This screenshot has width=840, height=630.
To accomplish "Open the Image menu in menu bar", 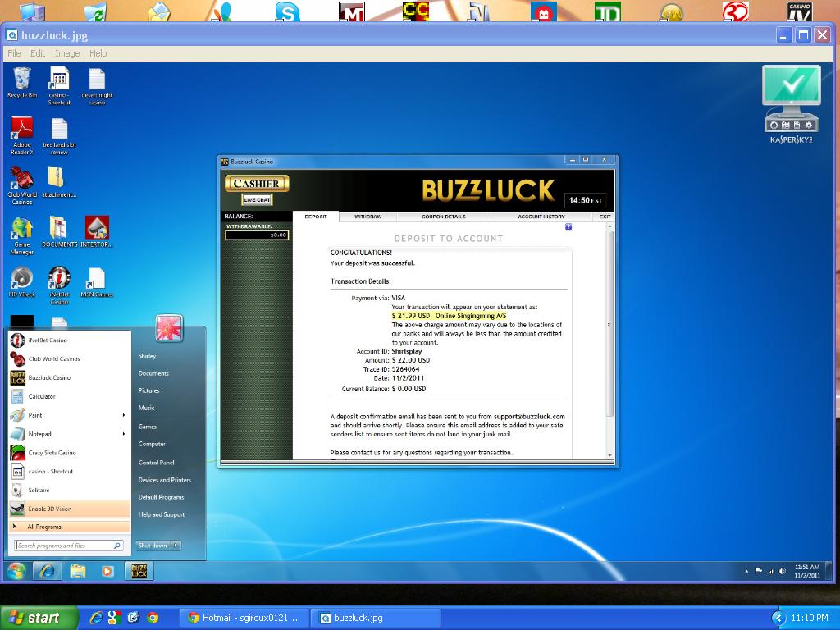I will [x=66, y=53].
